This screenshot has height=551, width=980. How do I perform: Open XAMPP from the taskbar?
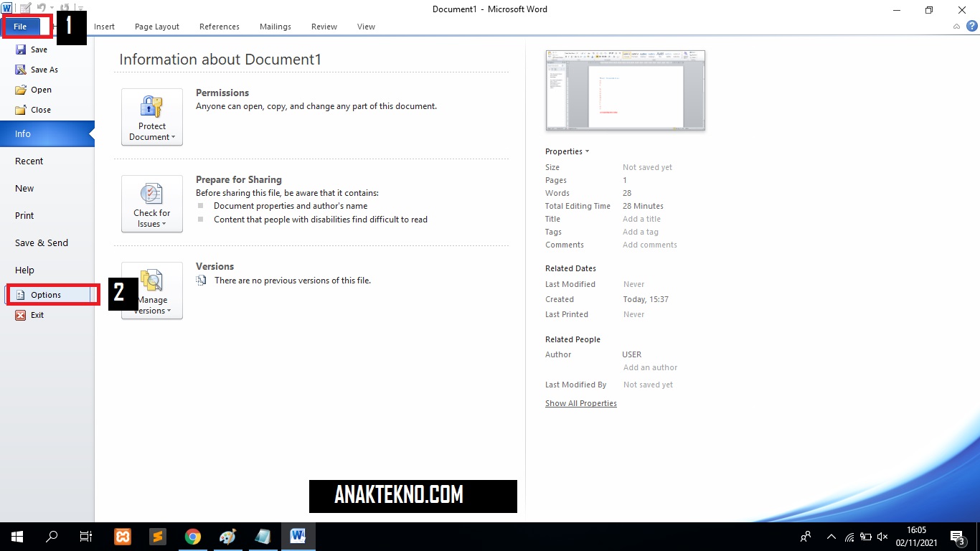coord(122,537)
